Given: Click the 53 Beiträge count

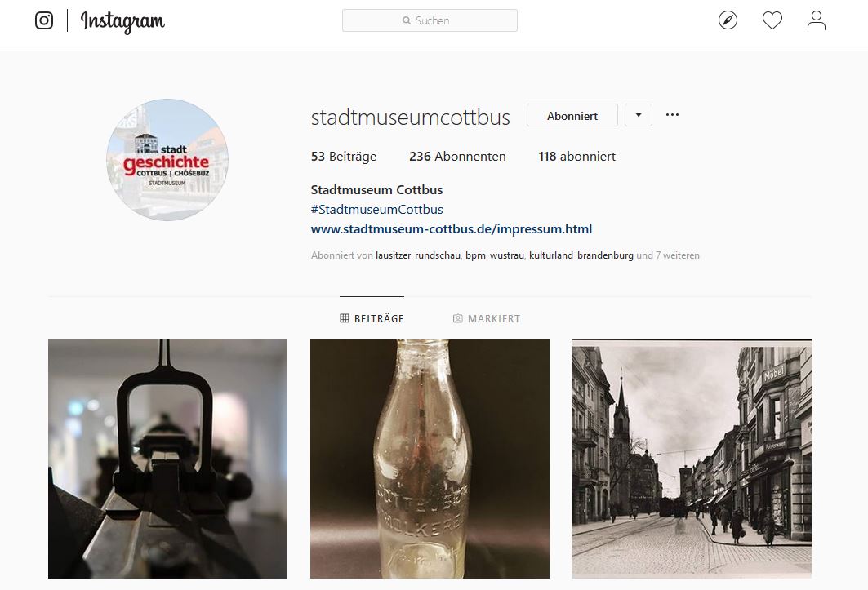Looking at the screenshot, I should click(343, 157).
